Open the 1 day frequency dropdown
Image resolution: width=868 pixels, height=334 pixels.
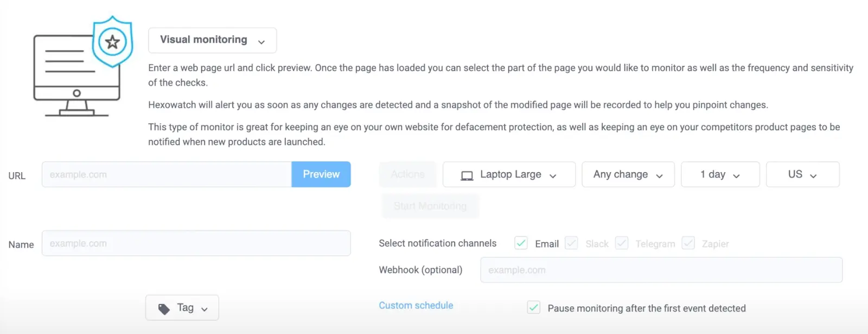(720, 174)
